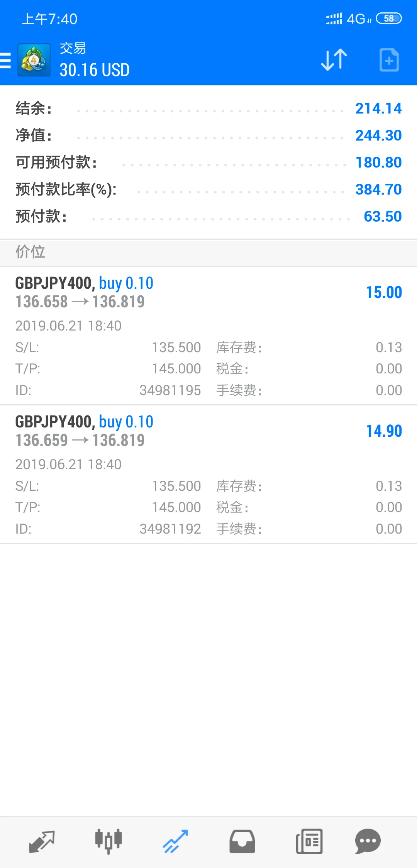
Task: Tap the 价位 positions section header
Action: (208, 253)
